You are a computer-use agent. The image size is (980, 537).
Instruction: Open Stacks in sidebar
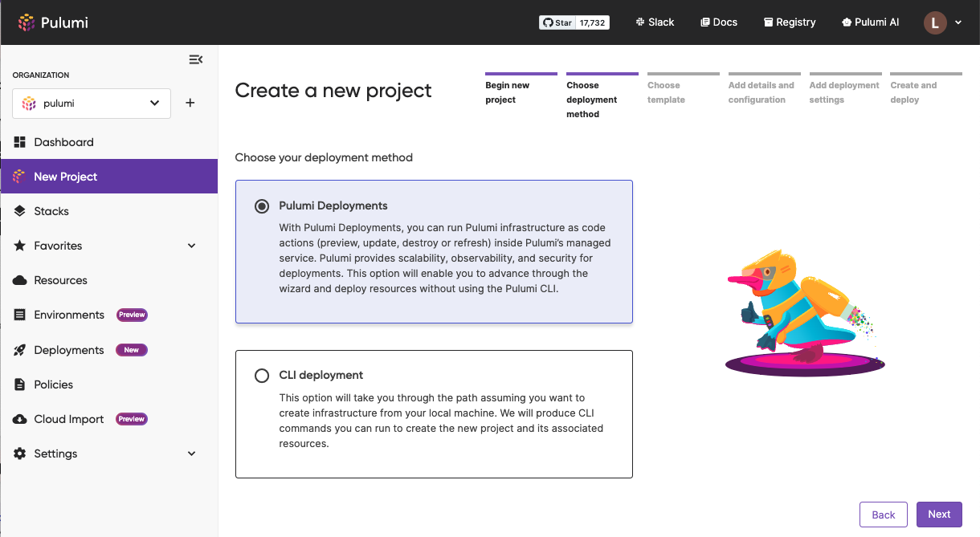(108, 211)
